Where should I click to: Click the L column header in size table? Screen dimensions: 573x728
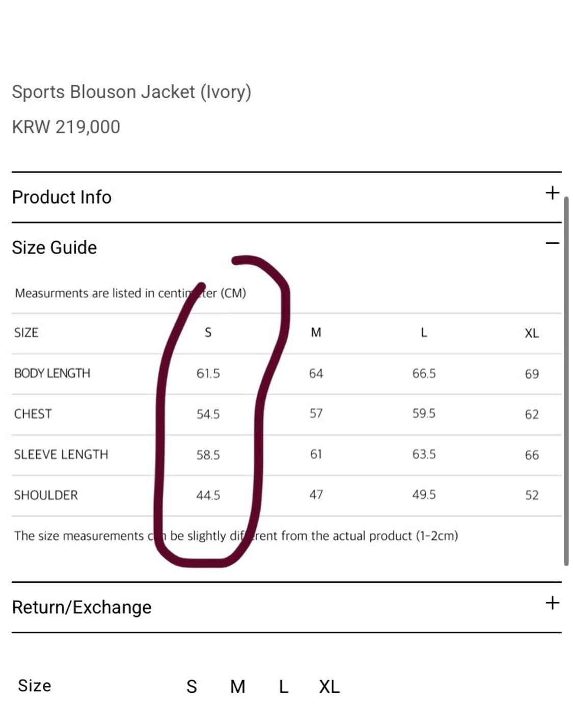point(423,332)
